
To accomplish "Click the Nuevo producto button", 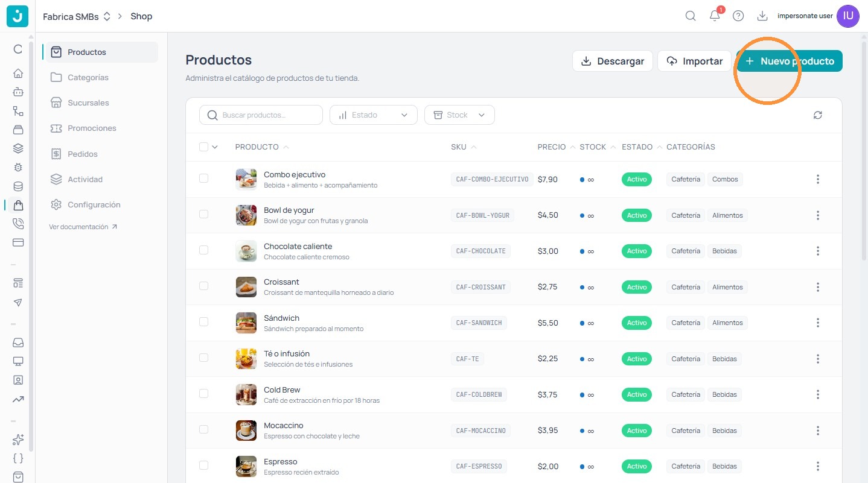I will (790, 61).
